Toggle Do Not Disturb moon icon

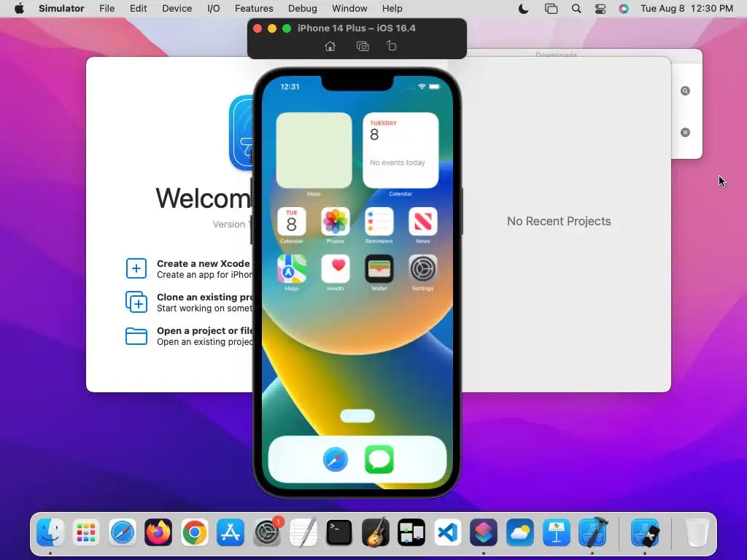click(x=523, y=9)
